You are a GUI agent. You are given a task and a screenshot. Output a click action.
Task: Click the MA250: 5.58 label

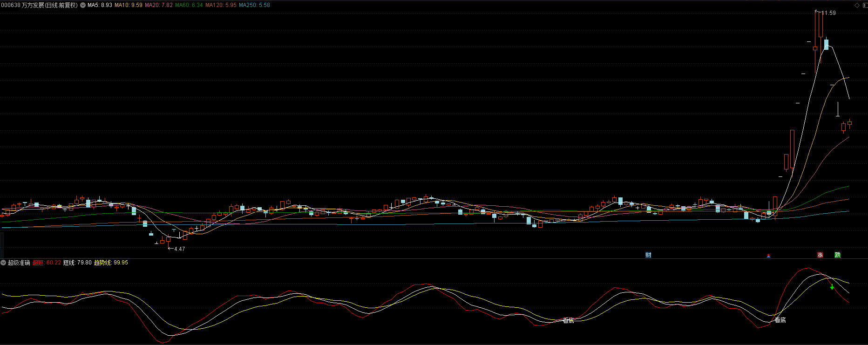(254, 5)
